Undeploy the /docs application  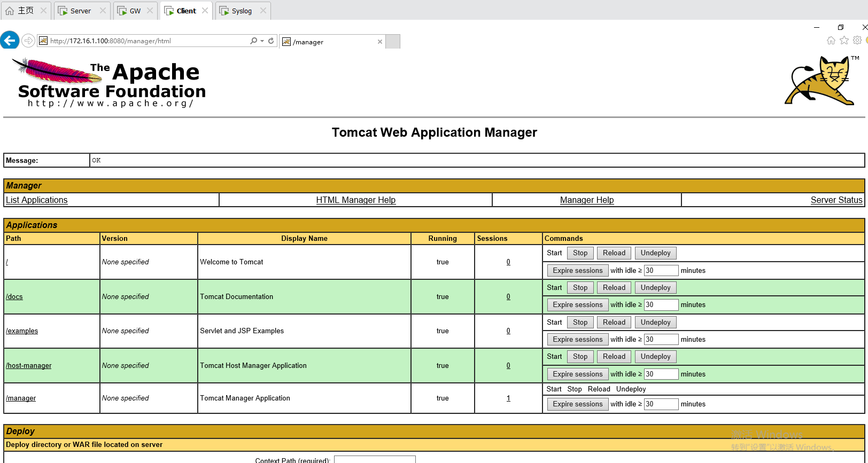pyautogui.click(x=655, y=288)
